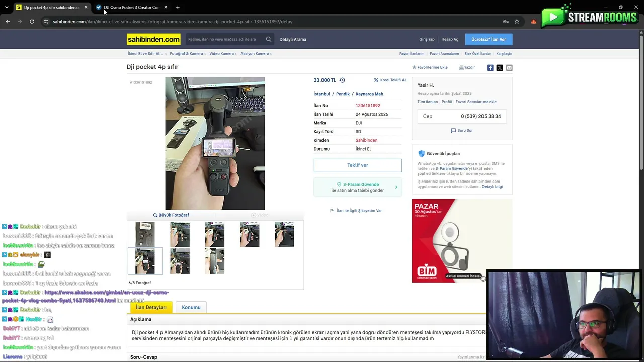Share listing by email icon
This screenshot has width=644, height=362.
tap(509, 68)
